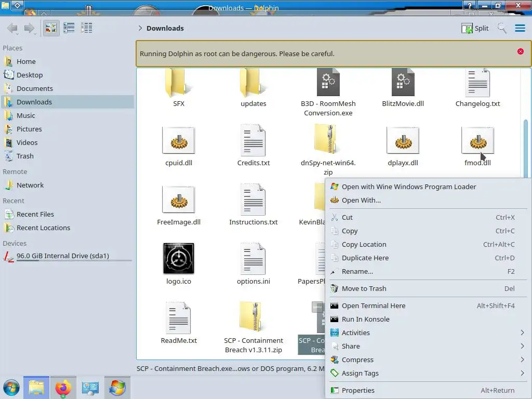Switch to Icons view mode

[51, 28]
